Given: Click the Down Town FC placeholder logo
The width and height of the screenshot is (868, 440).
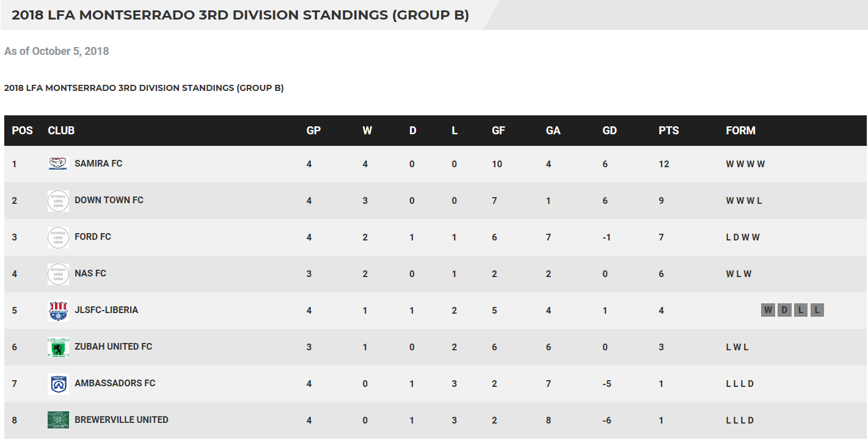Looking at the screenshot, I should (x=58, y=201).
